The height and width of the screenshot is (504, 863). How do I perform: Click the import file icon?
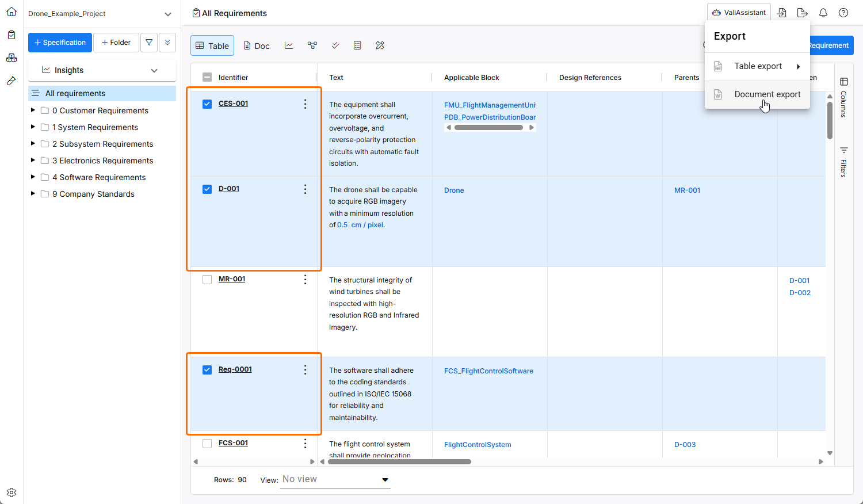782,13
